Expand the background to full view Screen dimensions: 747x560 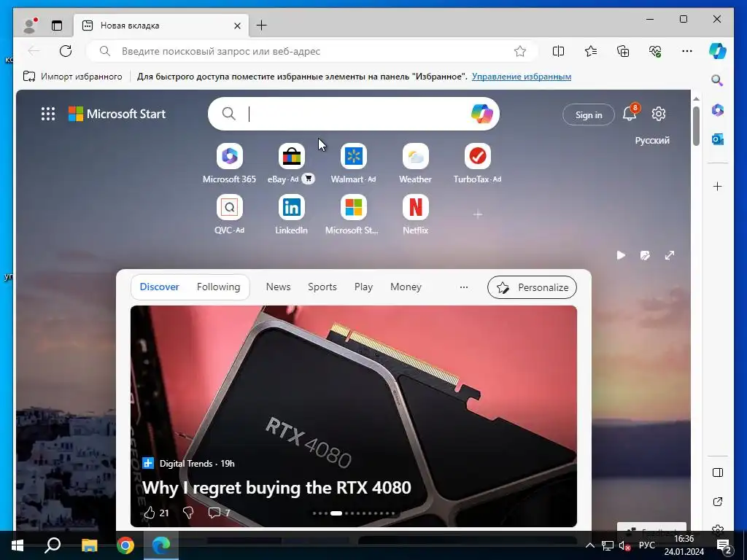point(670,255)
